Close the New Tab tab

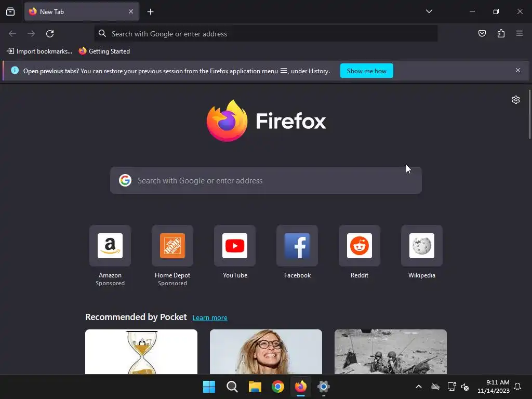point(131,11)
